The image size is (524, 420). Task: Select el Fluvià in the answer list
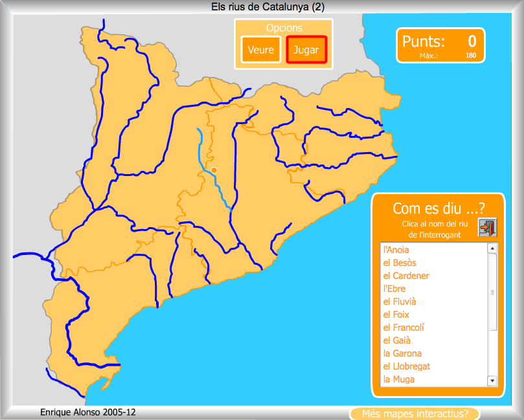point(400,302)
